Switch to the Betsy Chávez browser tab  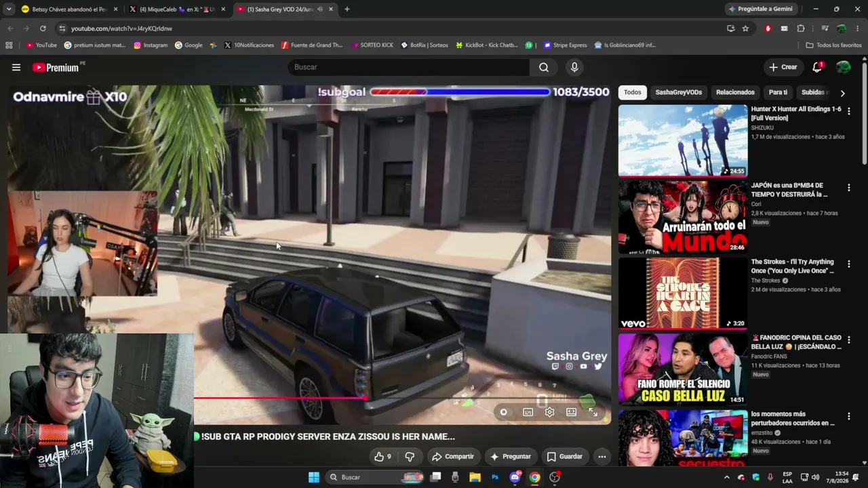(x=68, y=9)
